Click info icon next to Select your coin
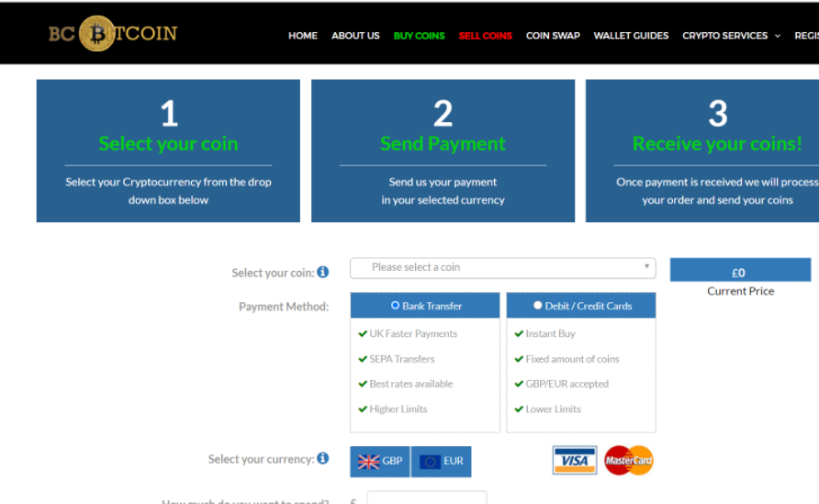 pyautogui.click(x=322, y=272)
